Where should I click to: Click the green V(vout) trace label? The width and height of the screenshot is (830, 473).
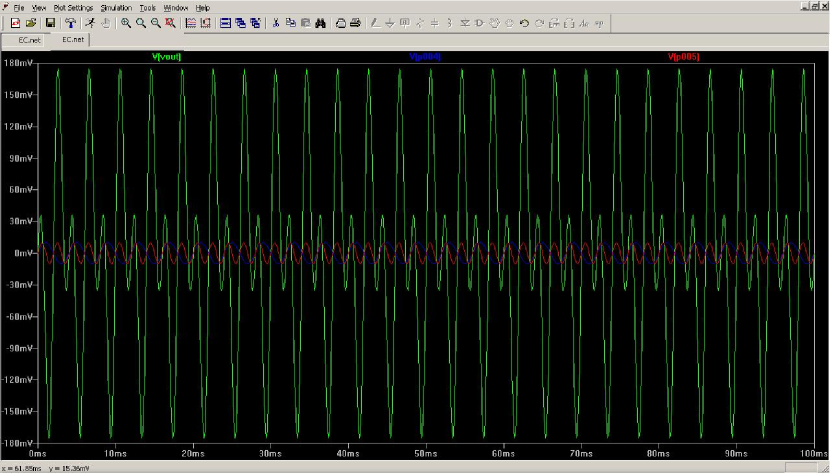tap(166, 57)
